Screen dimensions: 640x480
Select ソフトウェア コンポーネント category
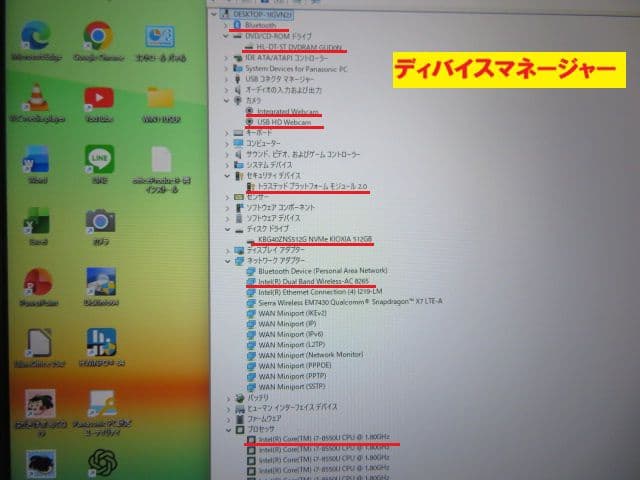pyautogui.click(x=281, y=207)
